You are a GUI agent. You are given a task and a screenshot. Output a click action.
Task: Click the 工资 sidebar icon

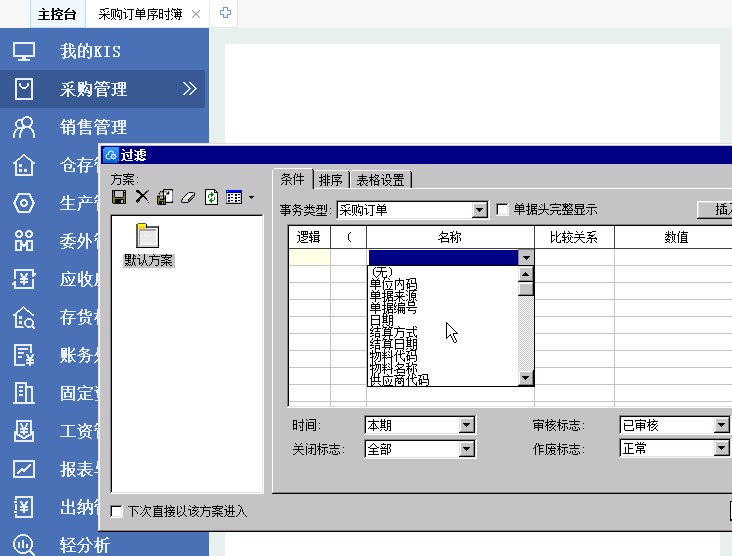click(x=24, y=431)
